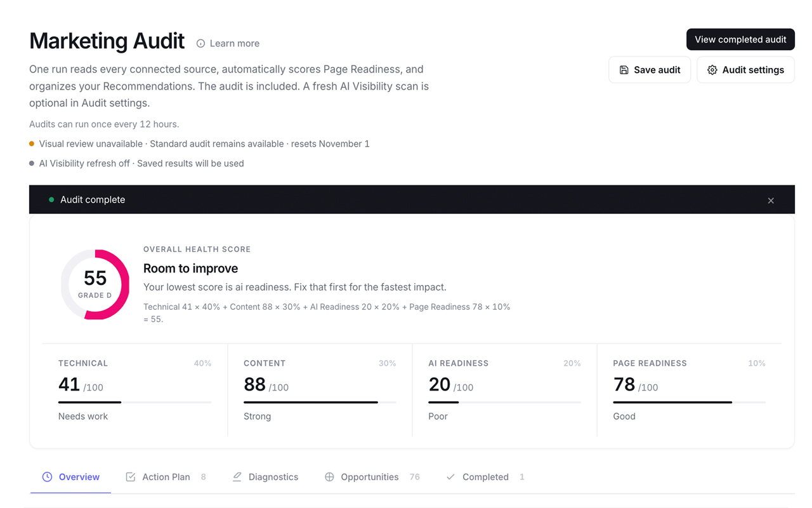The height and width of the screenshot is (508, 812).
Task: Click the AI Readiness score value 20
Action: (x=439, y=385)
